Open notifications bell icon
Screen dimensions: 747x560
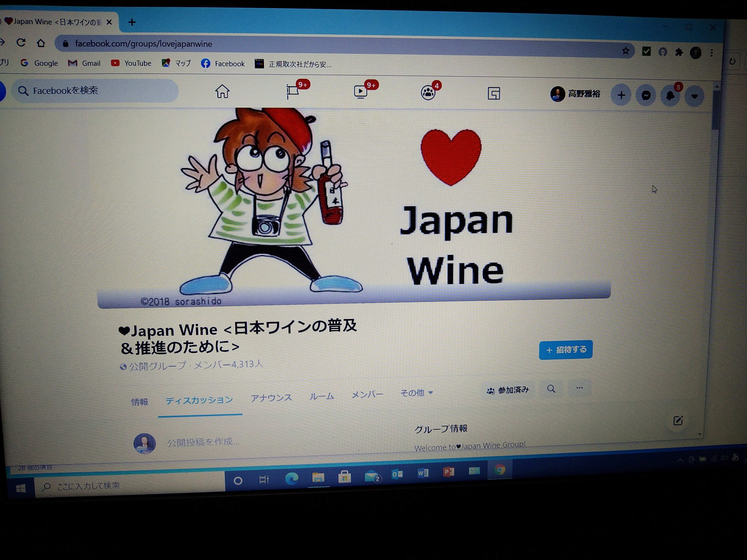click(x=670, y=96)
